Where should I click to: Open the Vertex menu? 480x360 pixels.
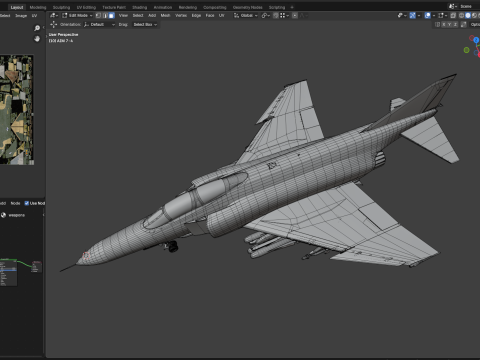click(181, 15)
